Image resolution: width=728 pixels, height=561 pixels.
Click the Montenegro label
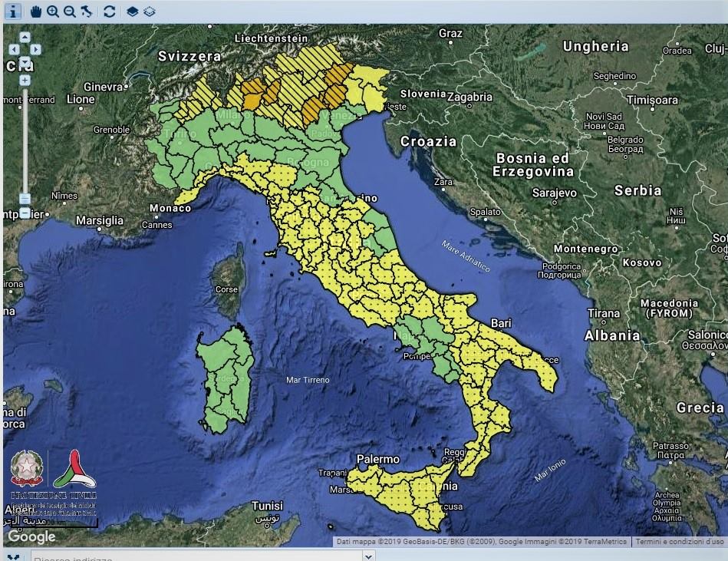[586, 249]
